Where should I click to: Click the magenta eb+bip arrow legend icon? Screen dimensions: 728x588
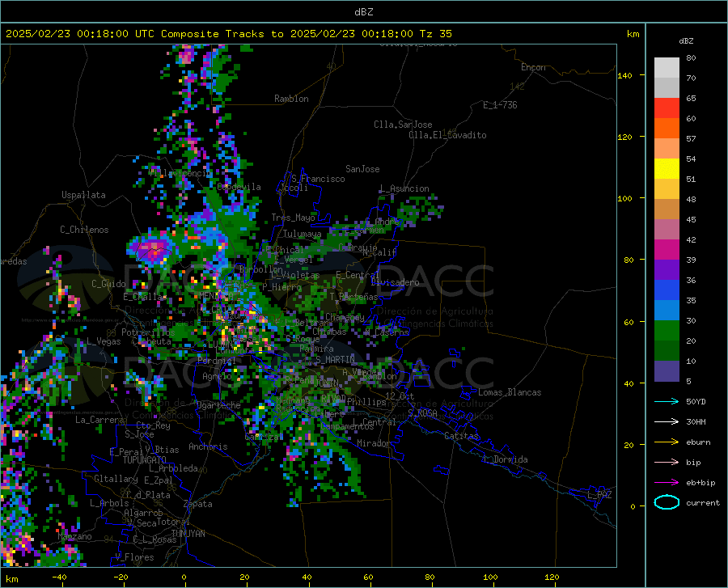click(x=667, y=483)
